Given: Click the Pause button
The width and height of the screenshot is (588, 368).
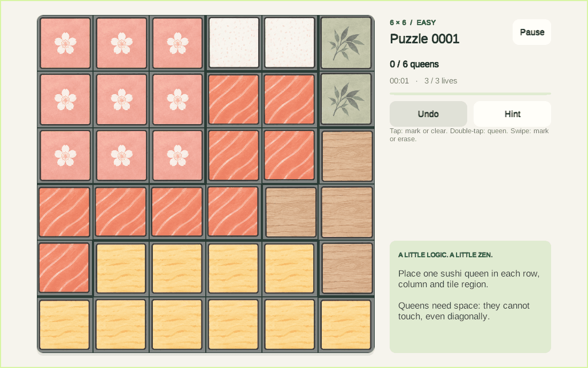Looking at the screenshot, I should click(532, 32).
